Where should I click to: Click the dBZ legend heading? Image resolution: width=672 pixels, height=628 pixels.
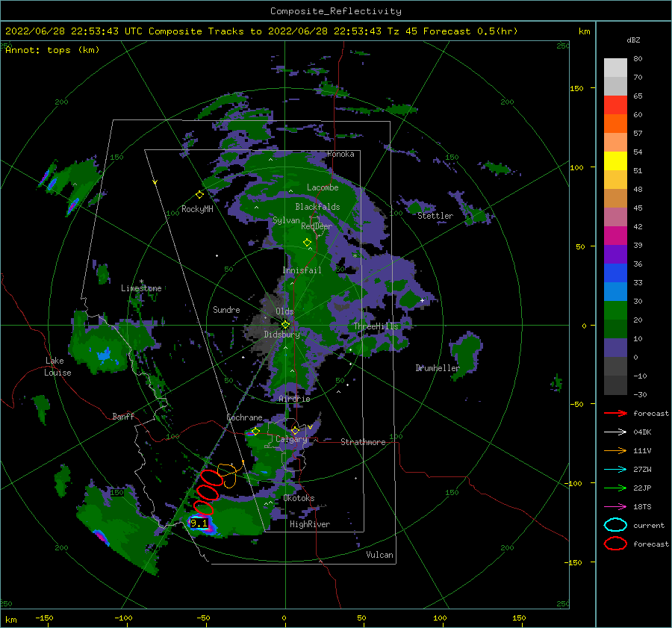pyautogui.click(x=633, y=40)
